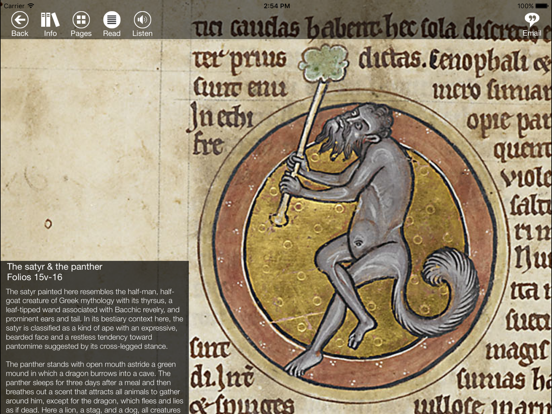Tap the 'Folios 15v-16' label
Screen dimensions: 552x414
point(34,277)
